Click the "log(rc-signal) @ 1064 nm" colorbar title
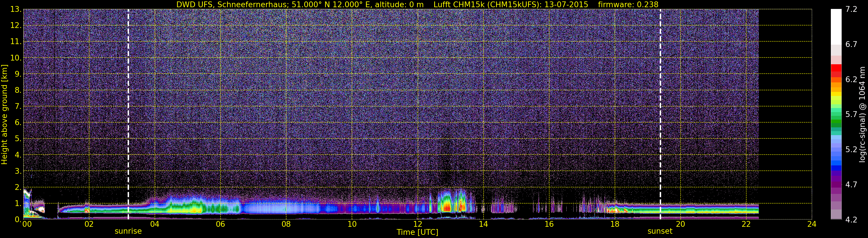Image resolution: width=868 pixels, height=238 pixels. [x=862, y=114]
